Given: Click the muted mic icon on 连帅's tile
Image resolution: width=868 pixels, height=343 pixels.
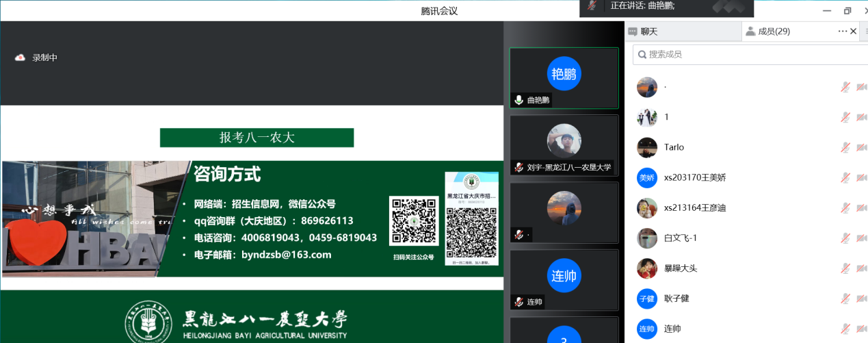Looking at the screenshot, I should (x=519, y=302).
